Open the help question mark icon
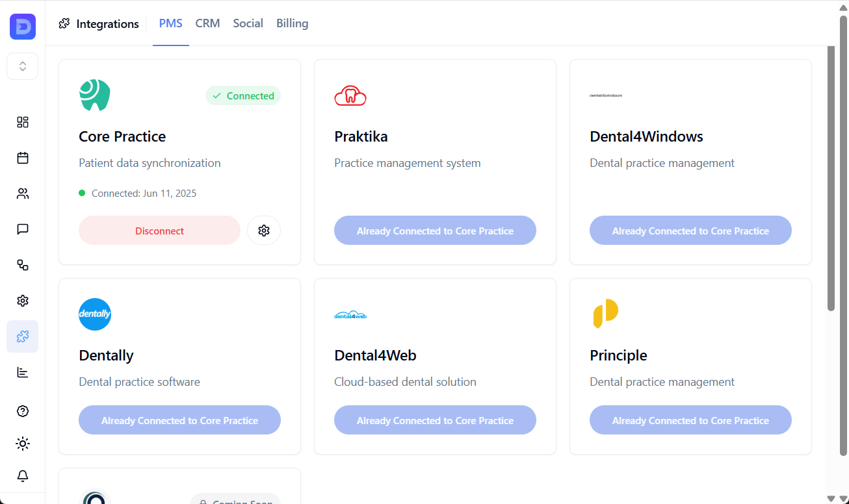Viewport: 849px width, 504px height. 22,411
